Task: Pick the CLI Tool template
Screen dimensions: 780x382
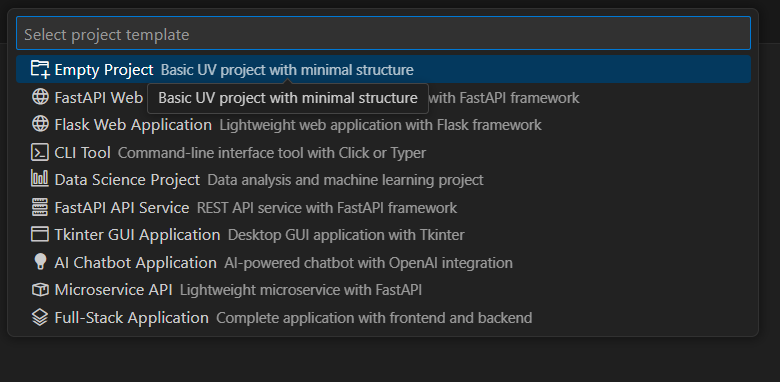Action: tap(383, 152)
